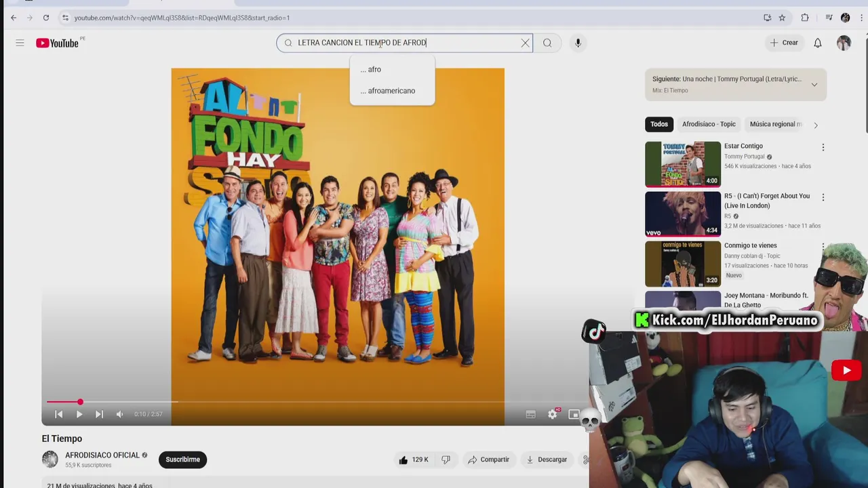The image size is (868, 488).
Task: Bookmark this page with the star
Action: click(782, 18)
